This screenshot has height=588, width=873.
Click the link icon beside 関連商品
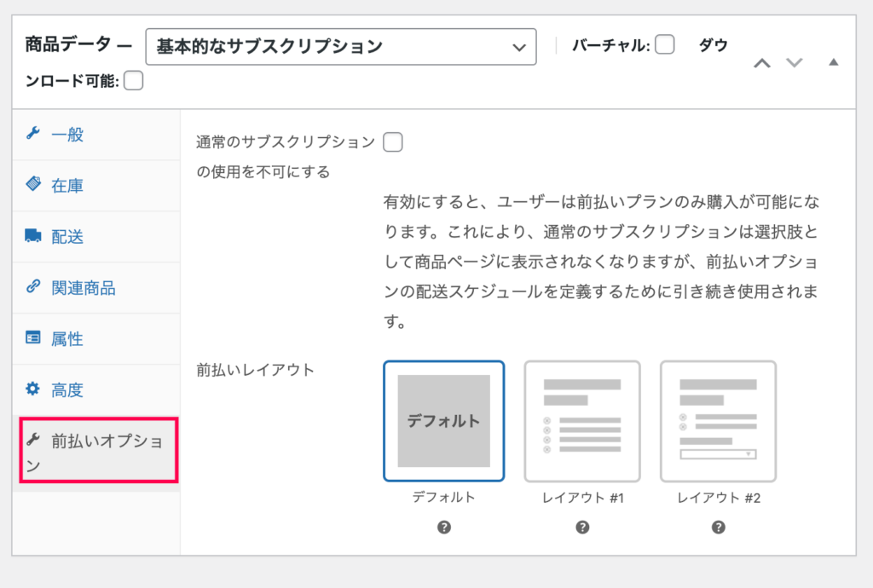pyautogui.click(x=33, y=286)
